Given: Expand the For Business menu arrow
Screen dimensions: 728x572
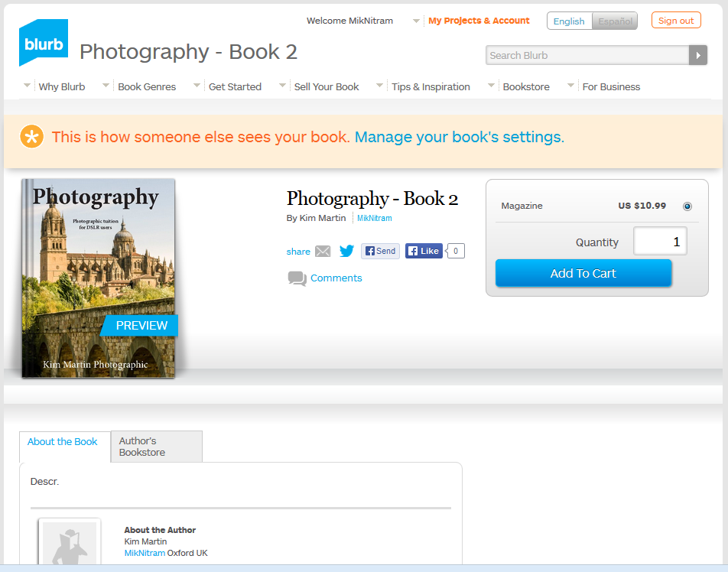Looking at the screenshot, I should (x=571, y=86).
